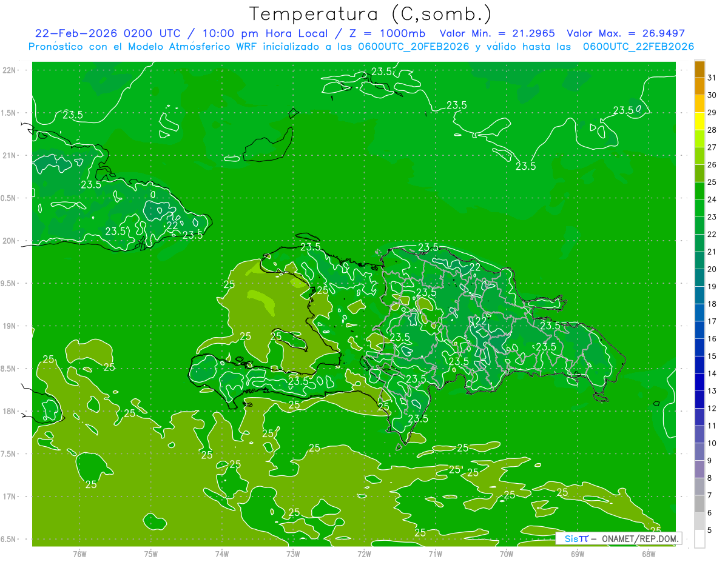728x562 pixels.
Task: Click the legend value '21'
Action: [712, 252]
